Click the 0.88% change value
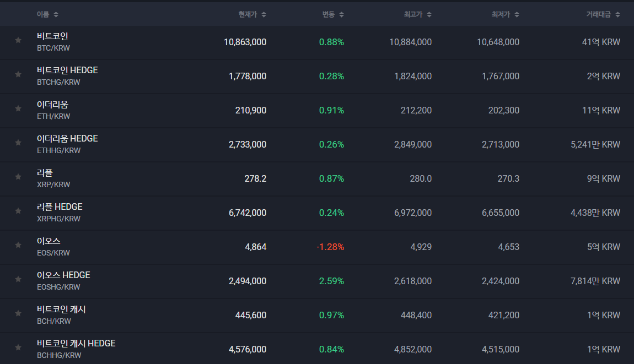This screenshot has height=364, width=634. pos(331,42)
